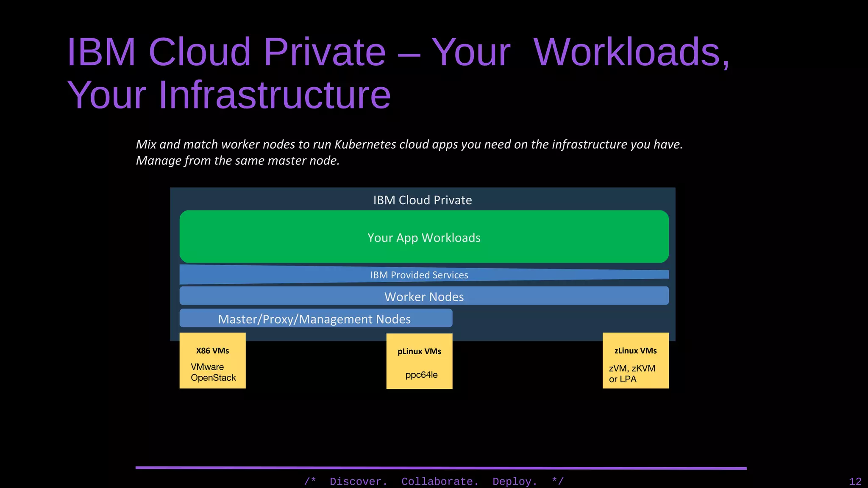The height and width of the screenshot is (488, 868).
Task: Click 'Manage from the same master node.' text
Action: click(x=238, y=161)
